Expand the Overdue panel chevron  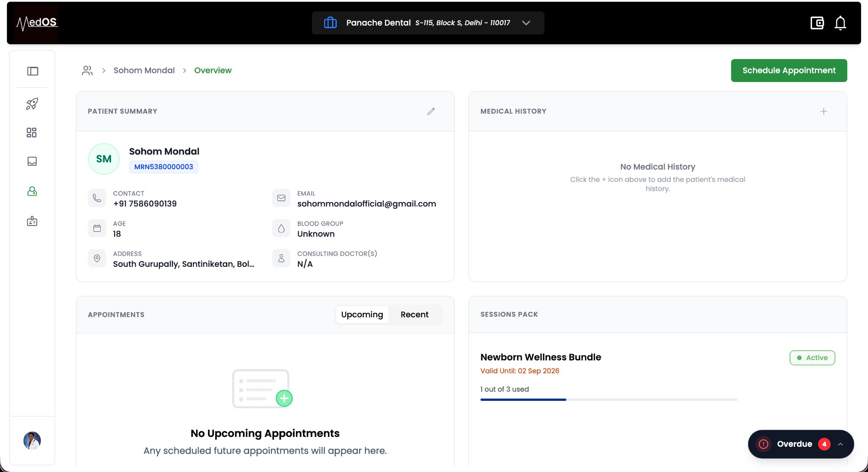(x=840, y=444)
